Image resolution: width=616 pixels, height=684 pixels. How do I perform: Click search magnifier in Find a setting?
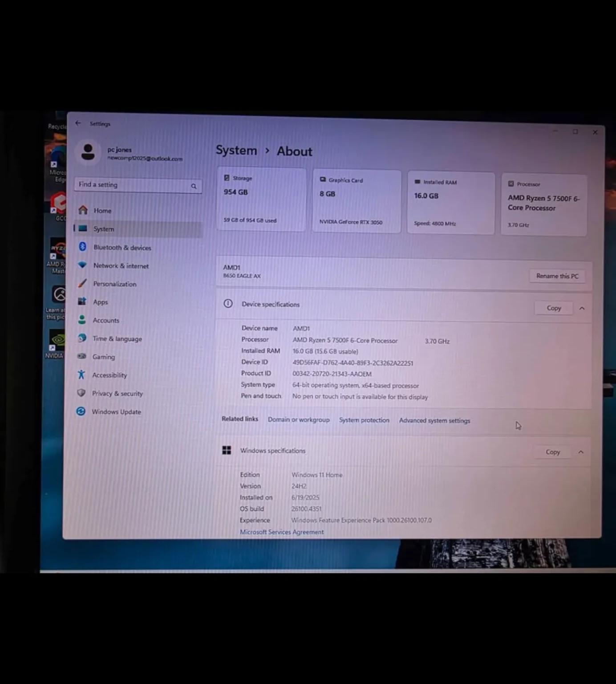click(194, 186)
